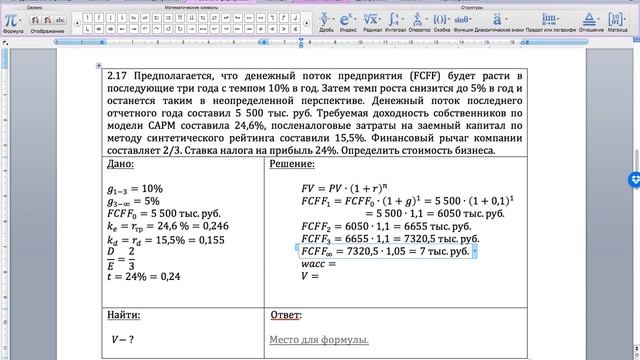Click the problem number '2.17' text

[117, 76]
